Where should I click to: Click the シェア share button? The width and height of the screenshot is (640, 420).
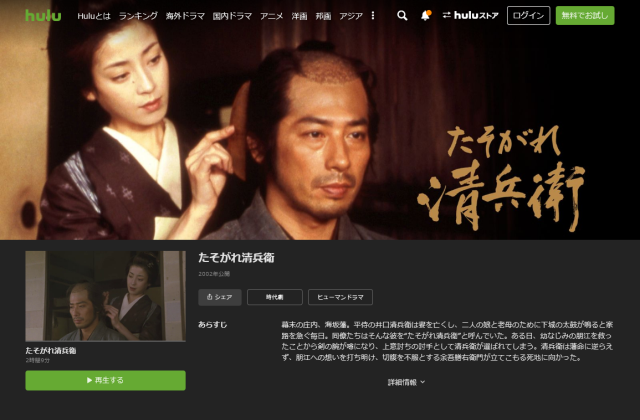(220, 297)
